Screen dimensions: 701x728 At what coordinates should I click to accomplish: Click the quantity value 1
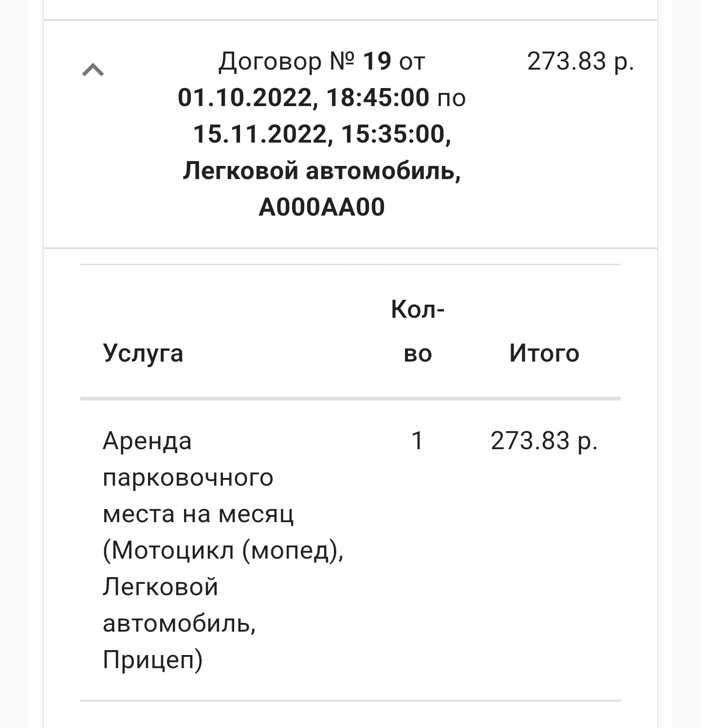418,441
